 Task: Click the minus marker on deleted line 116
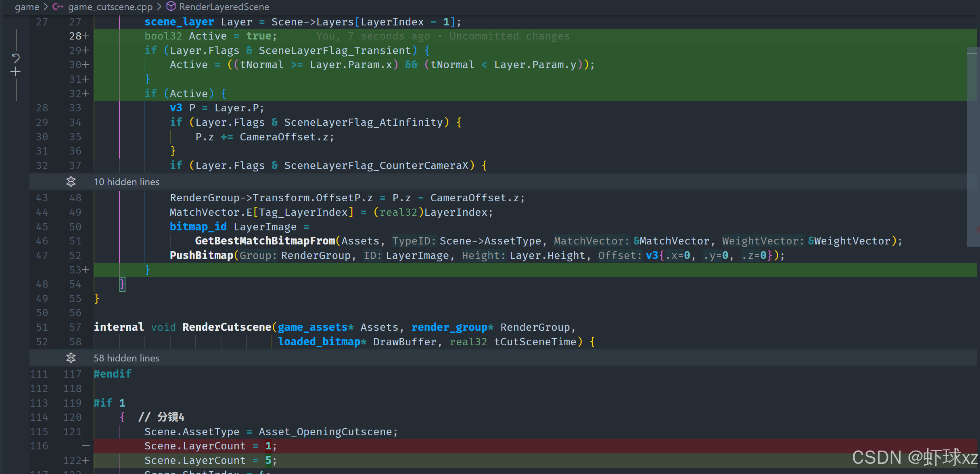(x=86, y=446)
